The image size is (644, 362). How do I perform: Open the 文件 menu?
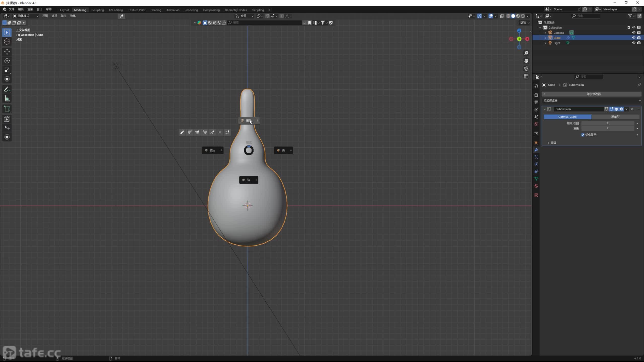click(x=11, y=9)
